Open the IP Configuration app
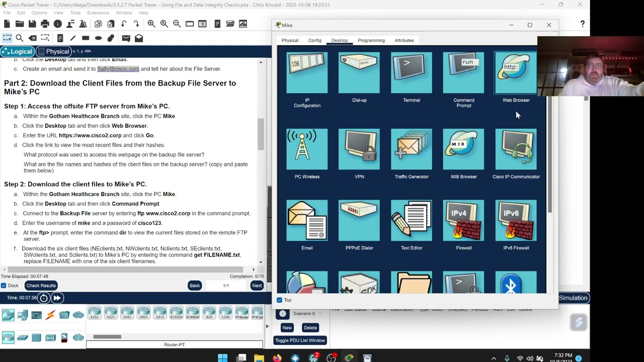Viewport: 644px width, 362px height. (x=307, y=73)
